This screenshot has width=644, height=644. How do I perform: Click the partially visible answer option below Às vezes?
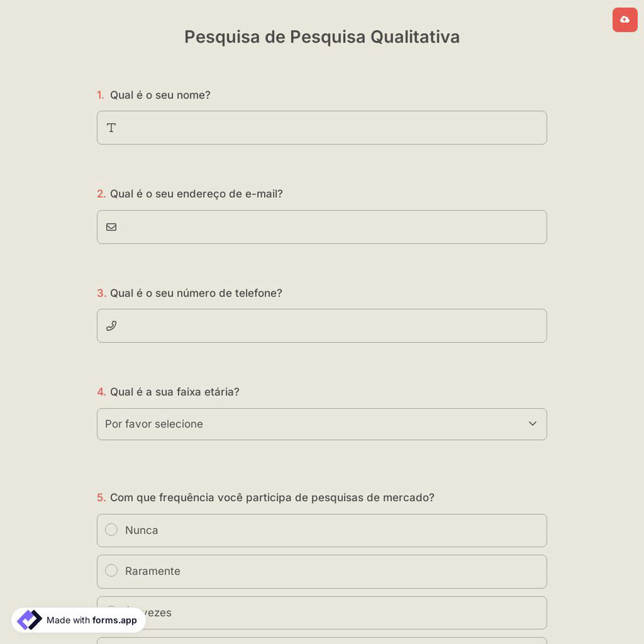tap(322, 640)
